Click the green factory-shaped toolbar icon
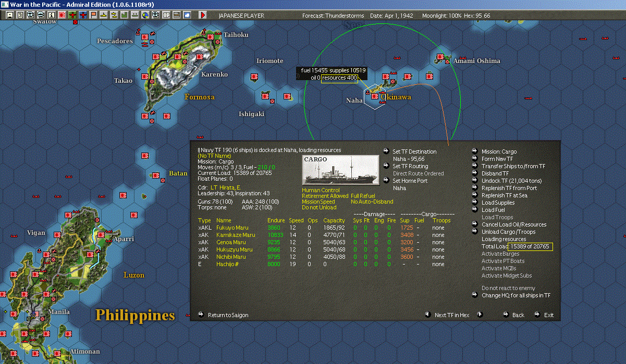The width and height of the screenshot is (626, 364). [124, 15]
